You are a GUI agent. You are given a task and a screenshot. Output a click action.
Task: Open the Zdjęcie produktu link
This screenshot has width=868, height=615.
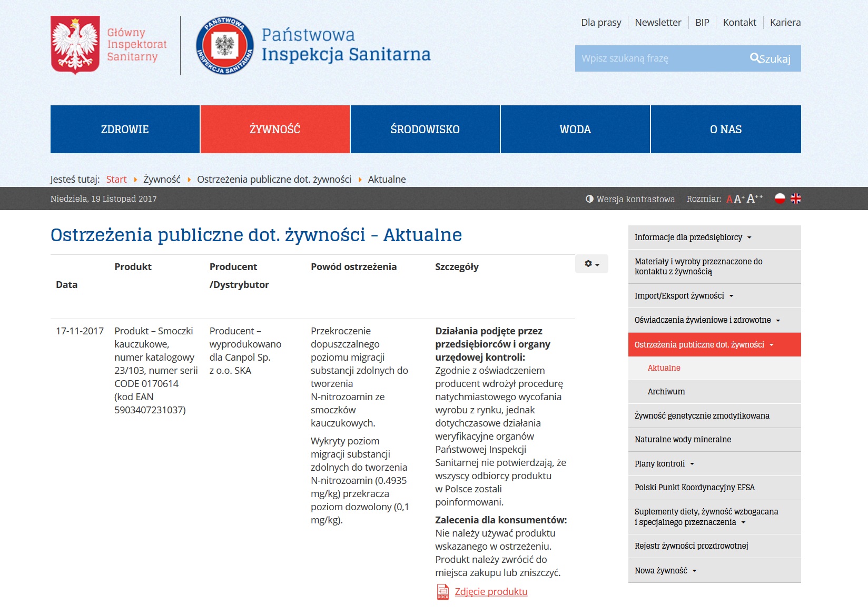(491, 592)
